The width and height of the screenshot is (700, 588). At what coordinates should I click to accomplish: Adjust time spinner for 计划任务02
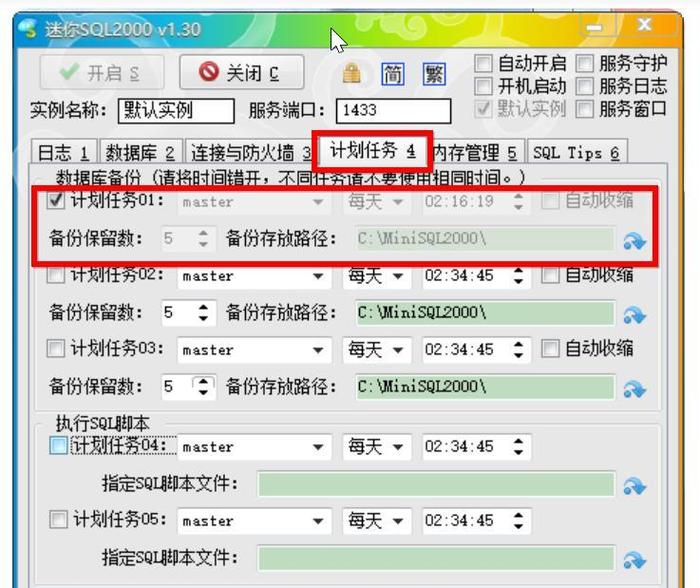518,276
